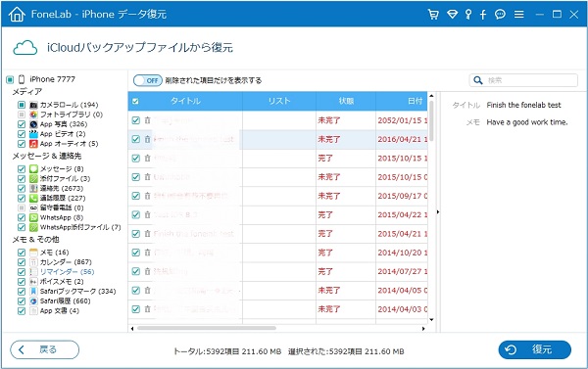The height and width of the screenshot is (369, 588).
Task: Uncheck the row dated 2052/01/15
Action: tap(136, 120)
